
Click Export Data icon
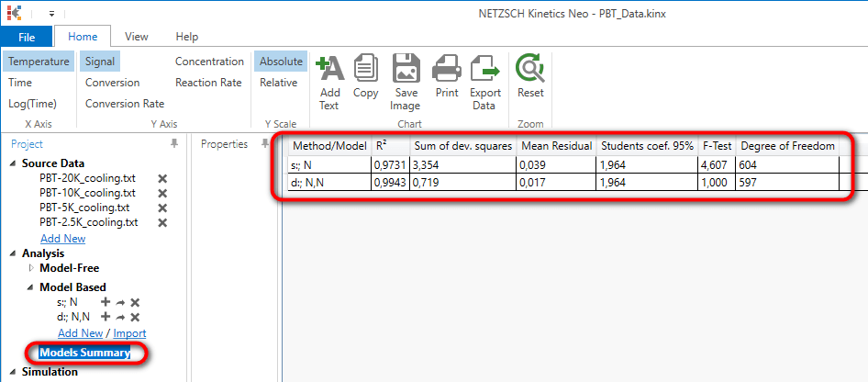click(x=485, y=83)
